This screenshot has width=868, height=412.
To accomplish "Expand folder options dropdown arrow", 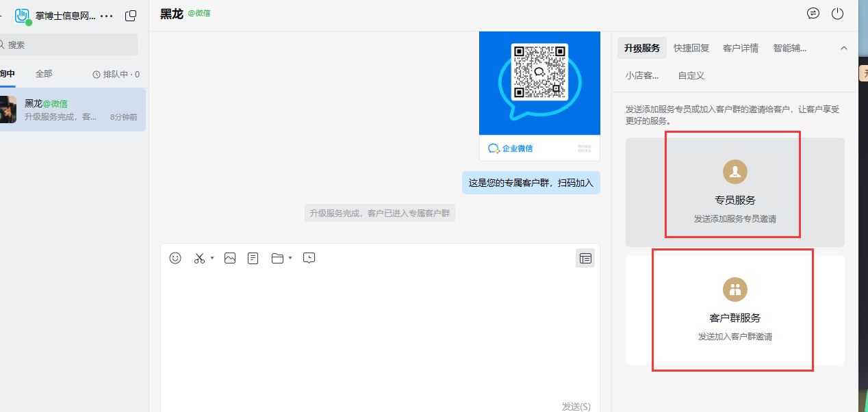I will click(x=290, y=258).
